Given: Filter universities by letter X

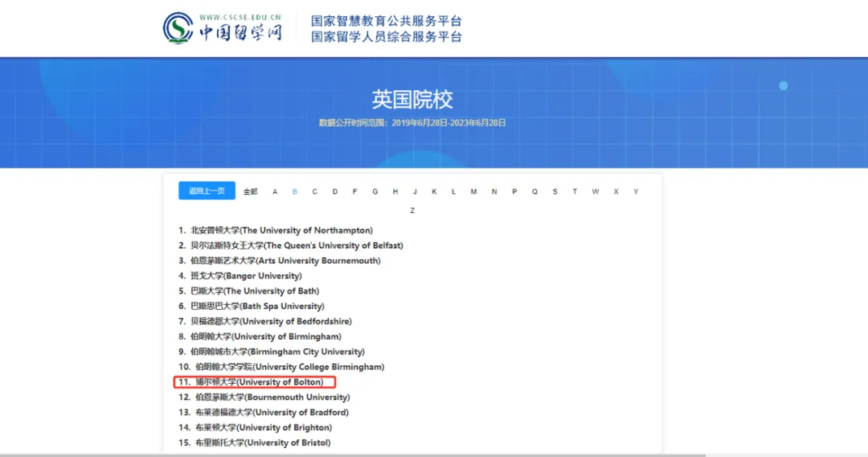Looking at the screenshot, I should point(616,191).
